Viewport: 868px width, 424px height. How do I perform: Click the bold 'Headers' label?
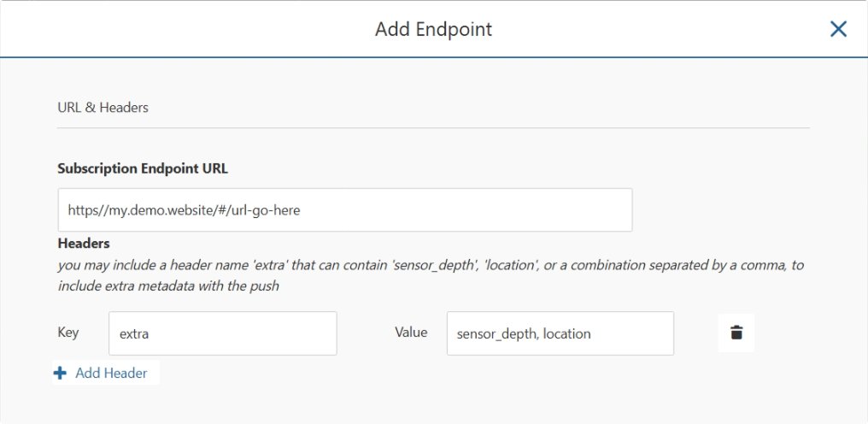coord(84,244)
